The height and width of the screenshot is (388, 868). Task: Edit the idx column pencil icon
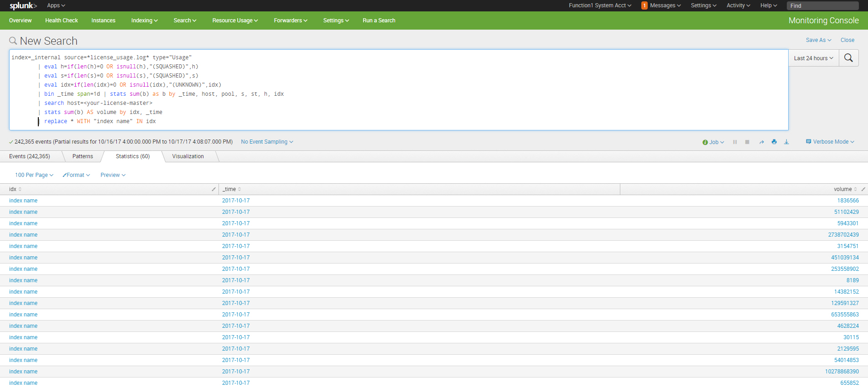pyautogui.click(x=213, y=189)
